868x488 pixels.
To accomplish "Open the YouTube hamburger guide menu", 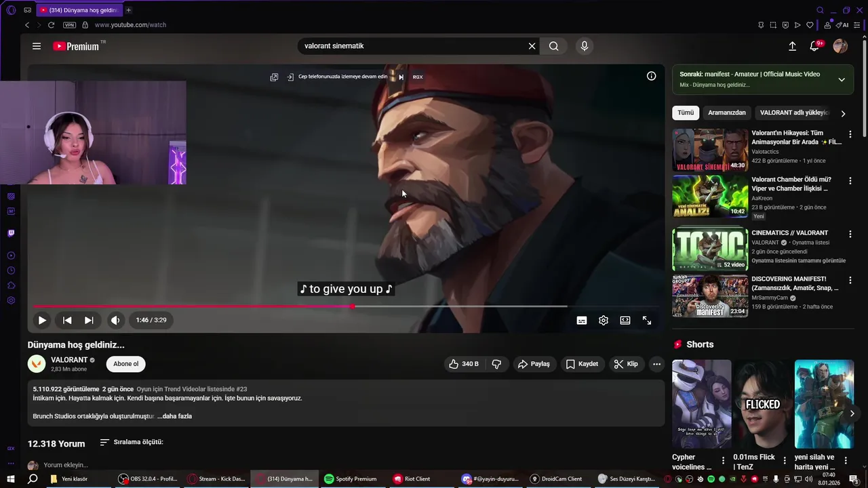I will [x=37, y=46].
